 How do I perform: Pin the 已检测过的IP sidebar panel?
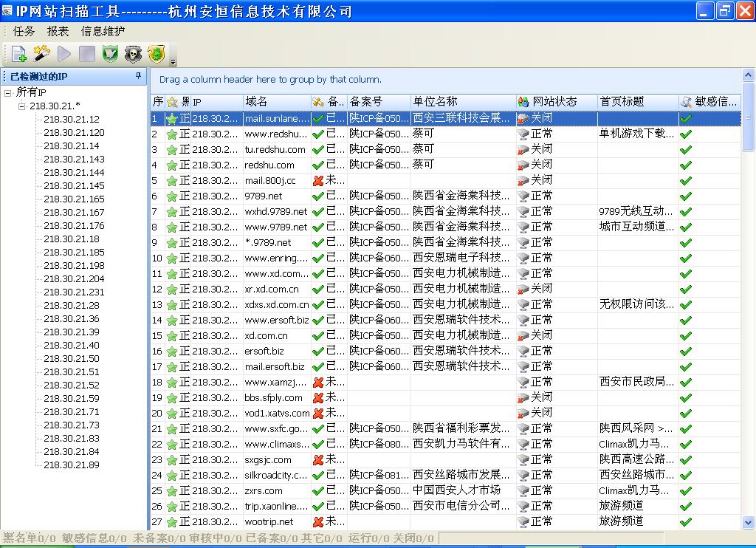(138, 76)
